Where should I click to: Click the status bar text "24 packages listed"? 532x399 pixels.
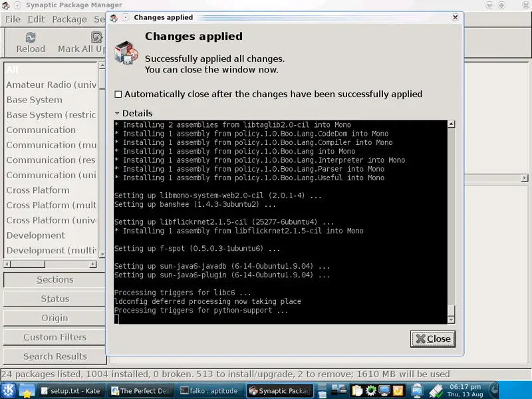pos(41,374)
